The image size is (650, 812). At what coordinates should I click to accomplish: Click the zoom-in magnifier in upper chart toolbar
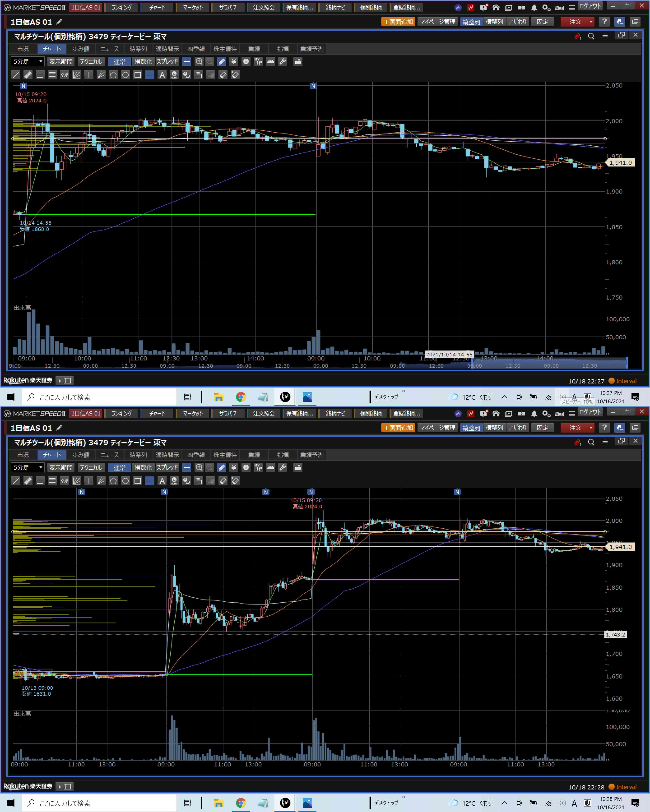pyautogui.click(x=199, y=61)
